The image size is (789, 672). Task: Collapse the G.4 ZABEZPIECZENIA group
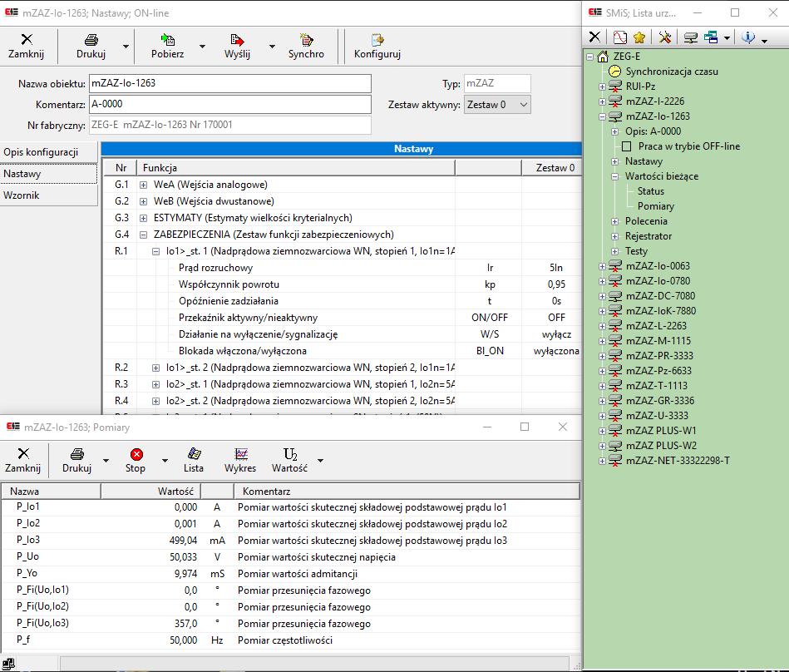pyautogui.click(x=143, y=235)
